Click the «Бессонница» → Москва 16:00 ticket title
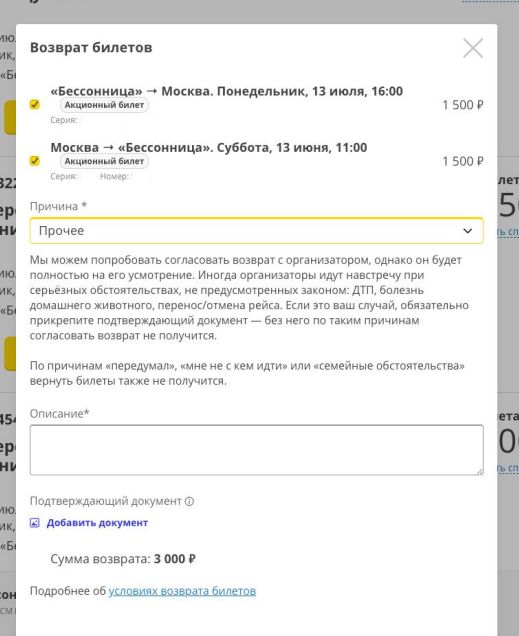 [227, 91]
